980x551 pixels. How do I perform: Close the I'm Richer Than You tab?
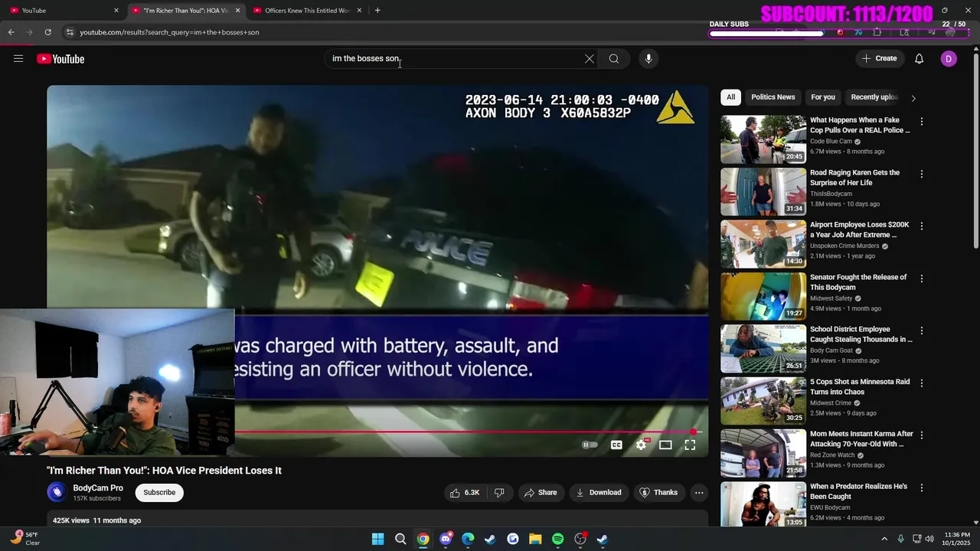coord(237,11)
